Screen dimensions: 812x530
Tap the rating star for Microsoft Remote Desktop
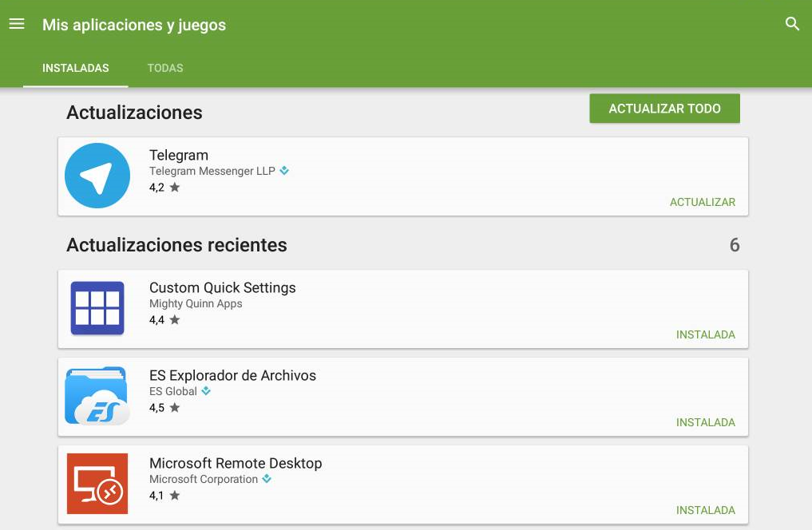175,496
